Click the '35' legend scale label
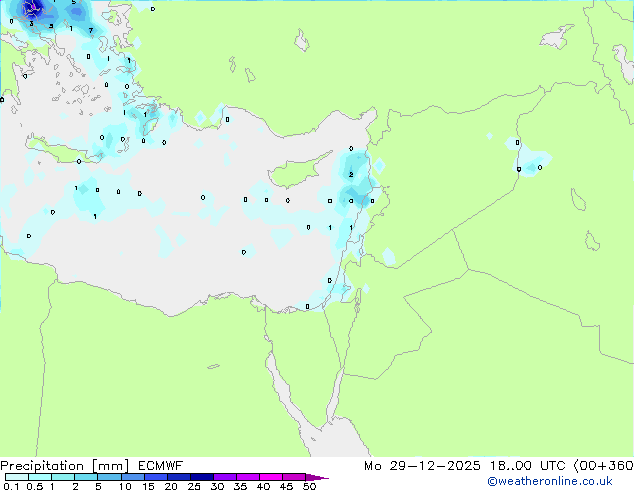634x490 pixels. 240,486
